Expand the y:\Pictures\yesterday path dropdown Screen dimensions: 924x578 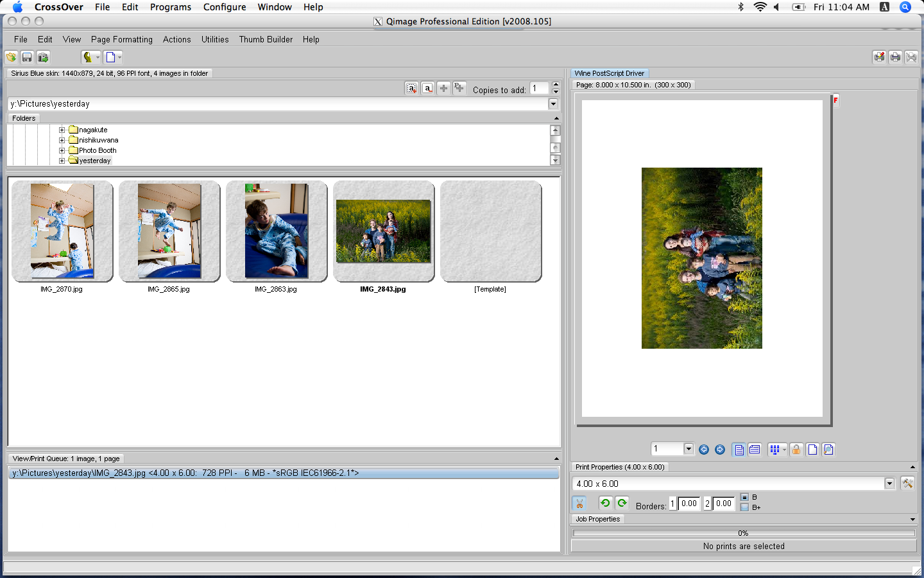pos(554,103)
